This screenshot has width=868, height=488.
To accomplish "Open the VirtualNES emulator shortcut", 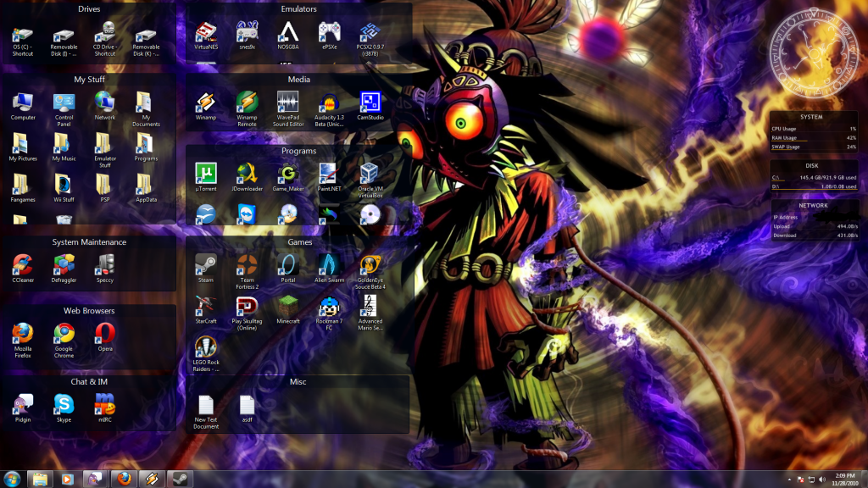I will pos(206,36).
